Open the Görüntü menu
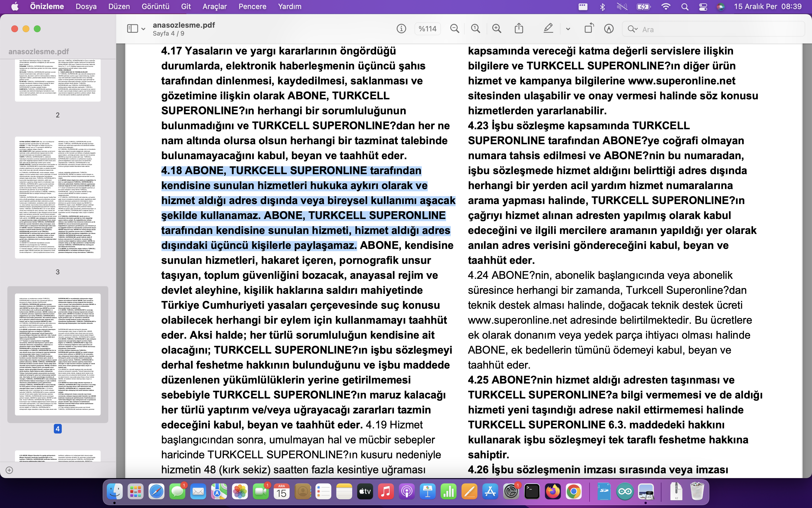Screen dimensions: 812x508 click(x=155, y=7)
